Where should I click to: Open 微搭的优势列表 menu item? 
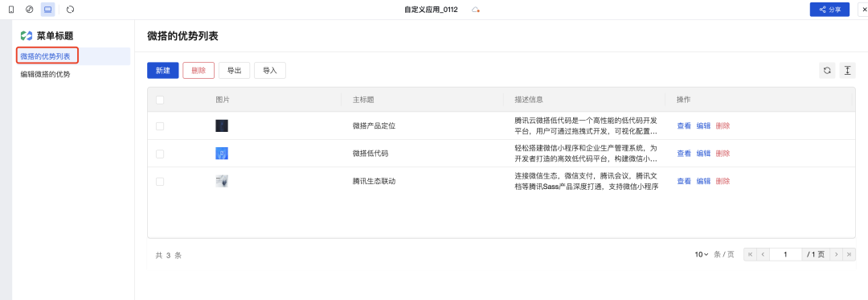pyautogui.click(x=72, y=56)
